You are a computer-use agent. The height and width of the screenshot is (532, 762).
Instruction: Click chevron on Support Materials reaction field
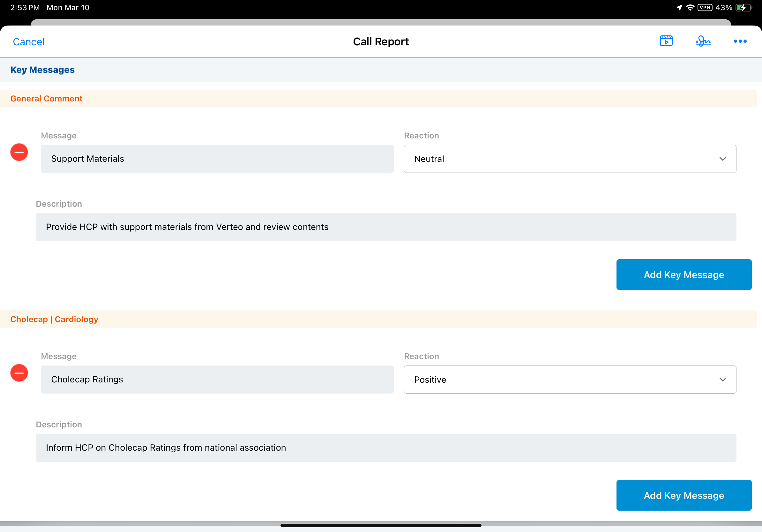click(x=722, y=159)
